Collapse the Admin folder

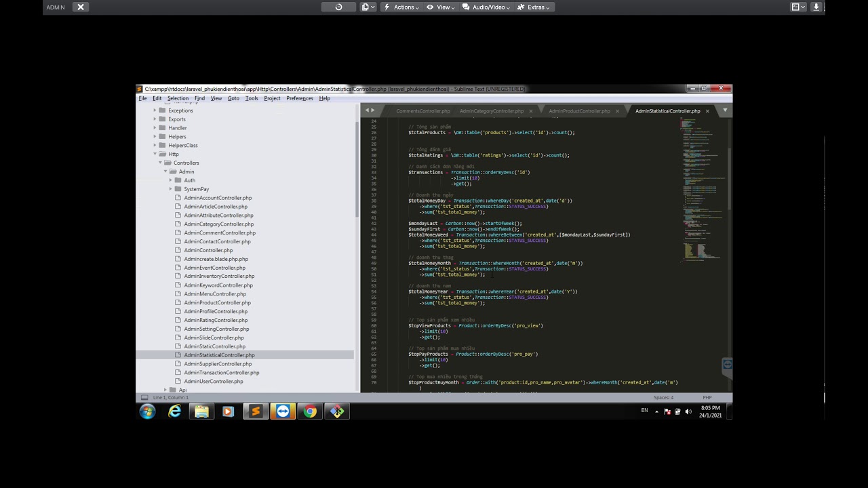[x=165, y=171]
